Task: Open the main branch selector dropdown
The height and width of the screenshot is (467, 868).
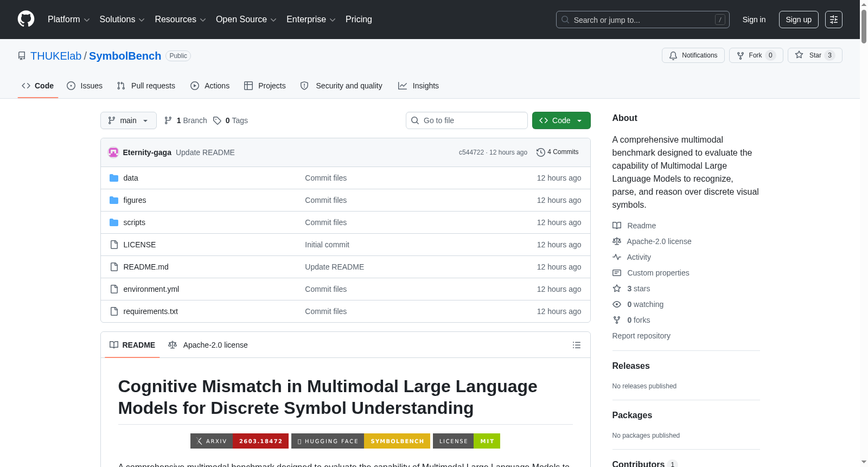Action: pyautogui.click(x=129, y=120)
